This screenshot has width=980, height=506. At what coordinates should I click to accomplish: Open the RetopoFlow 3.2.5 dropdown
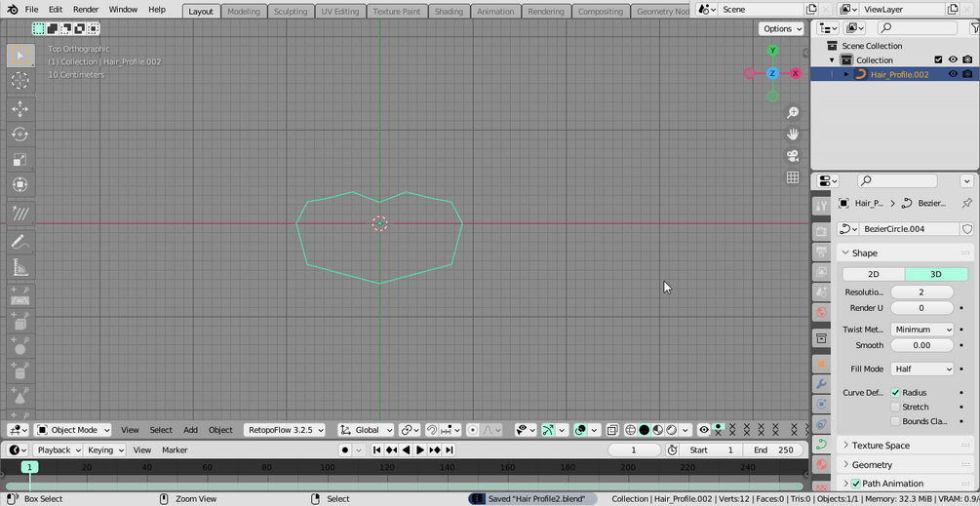tap(285, 430)
